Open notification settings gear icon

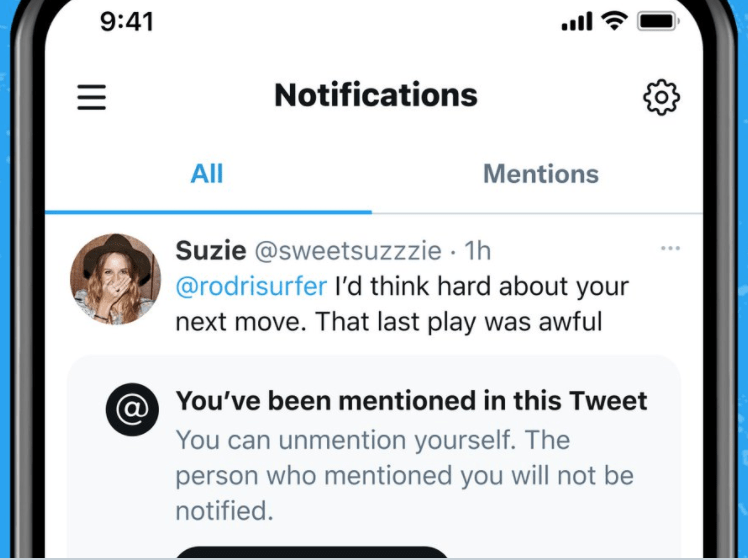point(661,97)
